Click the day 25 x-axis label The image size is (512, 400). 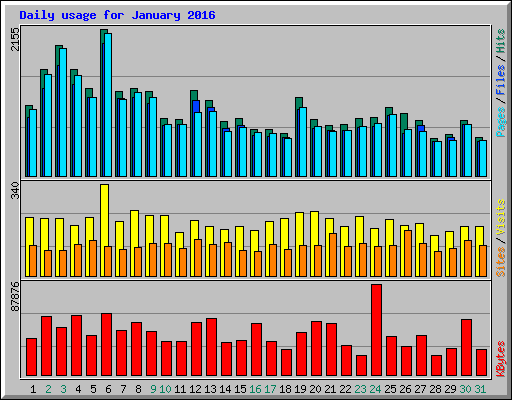[390, 389]
